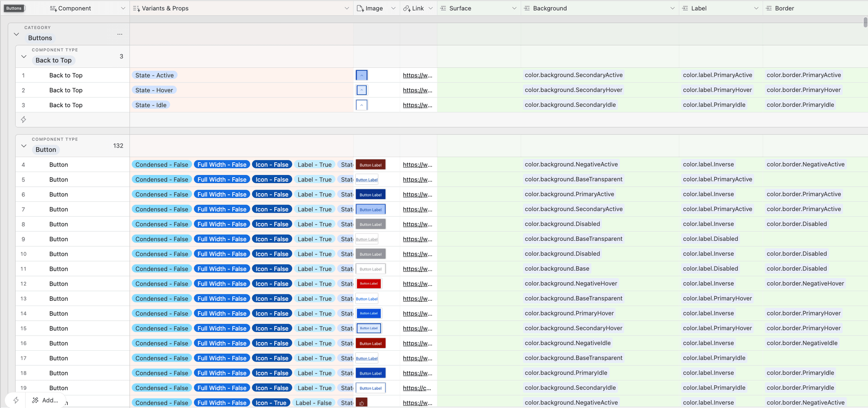This screenshot has width=868, height=408.
Task: Click the Full Width - False tag in row 10
Action: point(222,254)
